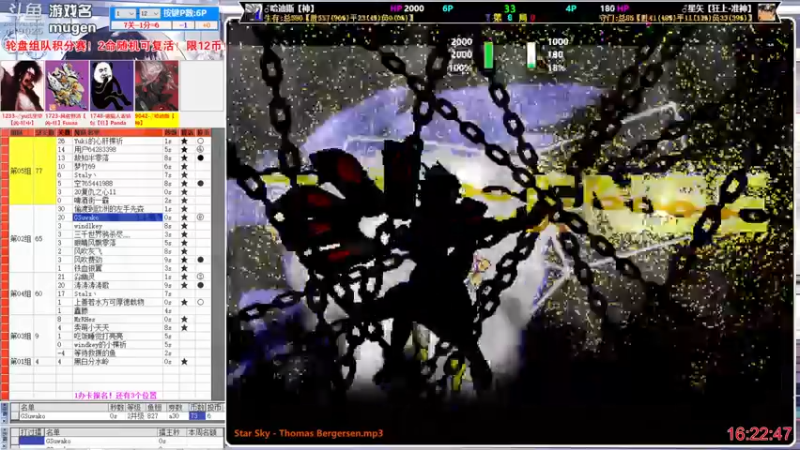The height and width of the screenshot is (450, 800).
Task: Select the 吃饭睡觉打亮亮 row name
Action: (98, 336)
